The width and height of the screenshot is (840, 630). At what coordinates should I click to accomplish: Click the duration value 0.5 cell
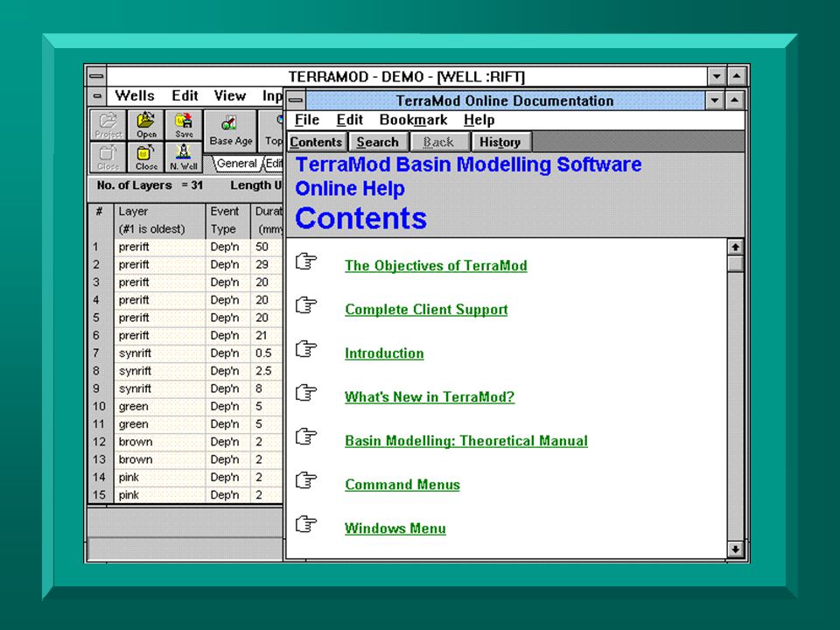(267, 353)
